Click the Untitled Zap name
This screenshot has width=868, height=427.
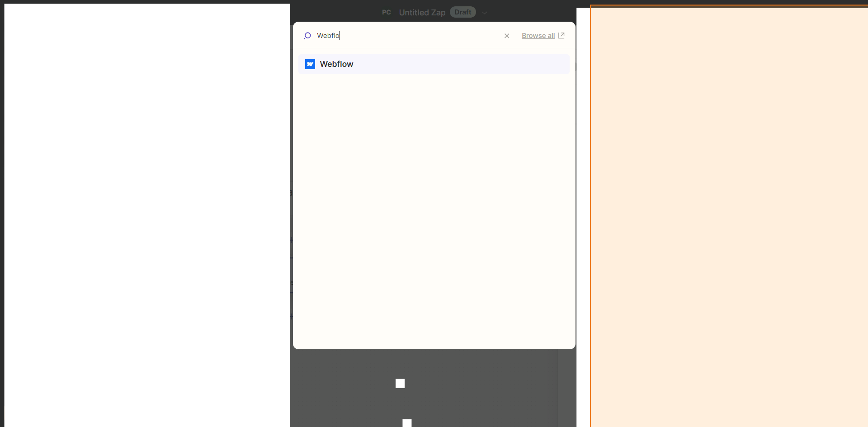(422, 13)
